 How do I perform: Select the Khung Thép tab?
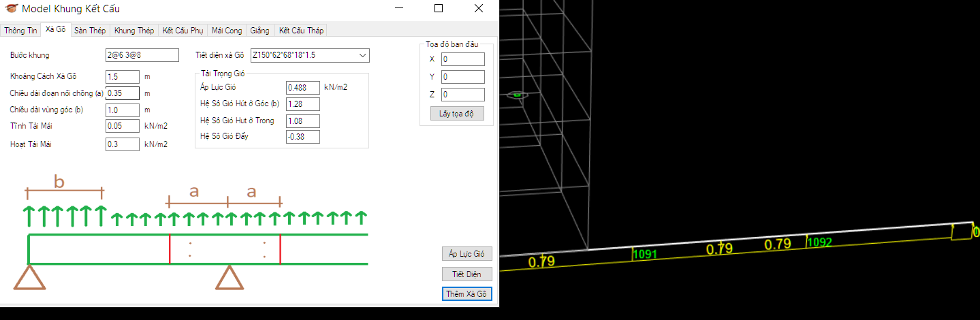(134, 31)
